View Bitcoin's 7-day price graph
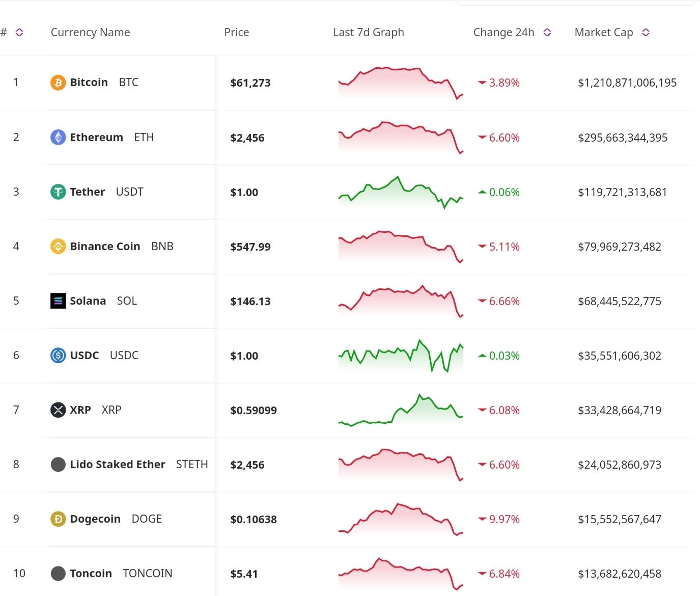700x596 pixels. point(401,83)
